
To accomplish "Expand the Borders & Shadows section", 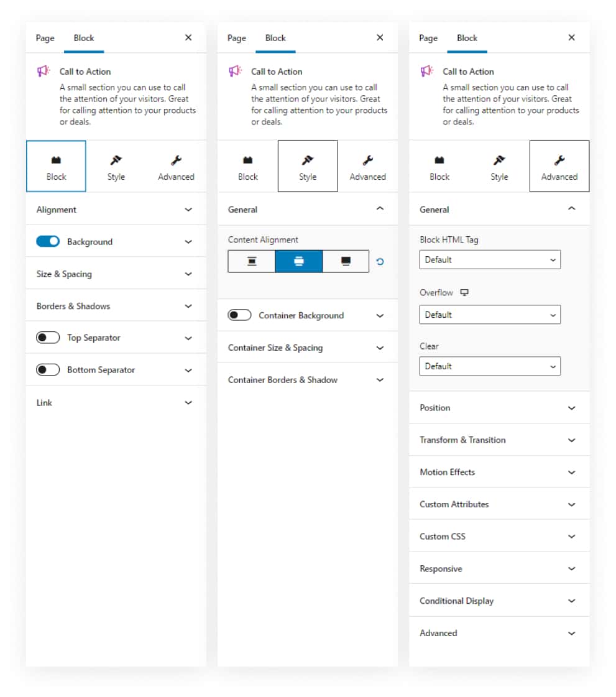I will pyautogui.click(x=115, y=306).
